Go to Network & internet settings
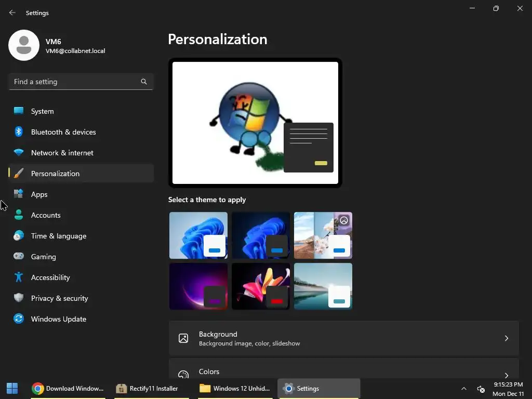The height and width of the screenshot is (399, 532). pyautogui.click(x=81, y=153)
